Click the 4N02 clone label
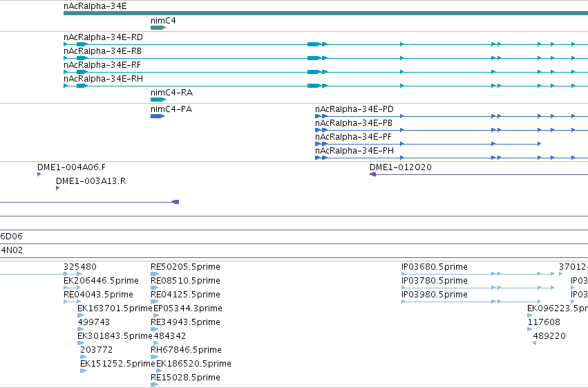The image size is (588, 388). pyautogui.click(x=11, y=250)
